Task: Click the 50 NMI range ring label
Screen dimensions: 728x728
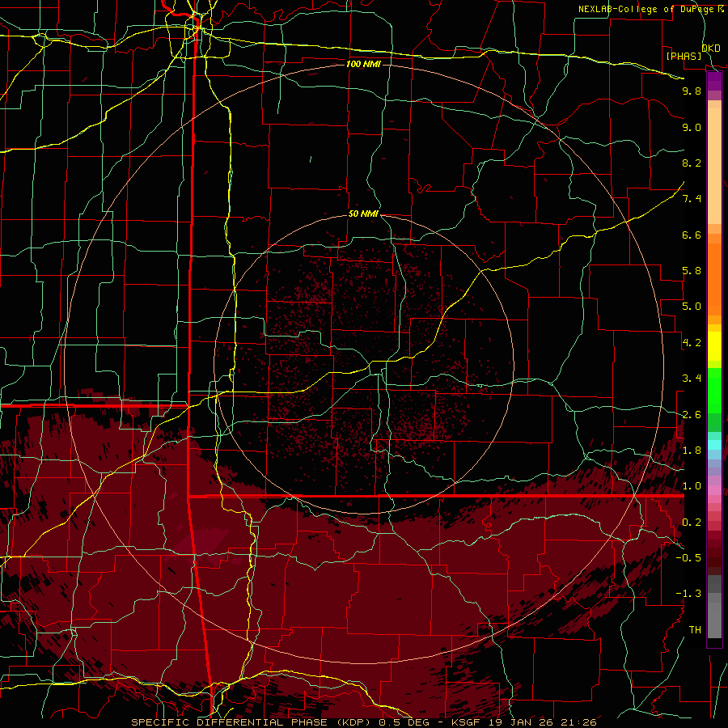Action: tap(363, 214)
